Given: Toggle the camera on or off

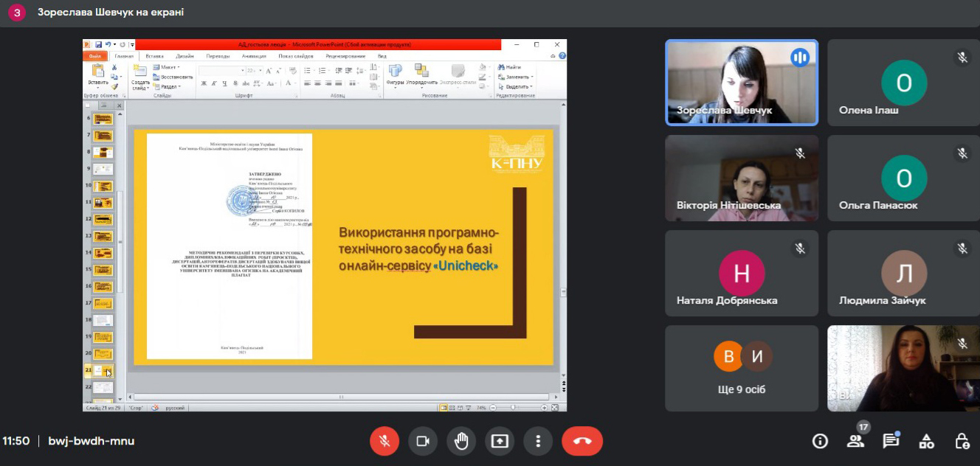Looking at the screenshot, I should pyautogui.click(x=423, y=441).
